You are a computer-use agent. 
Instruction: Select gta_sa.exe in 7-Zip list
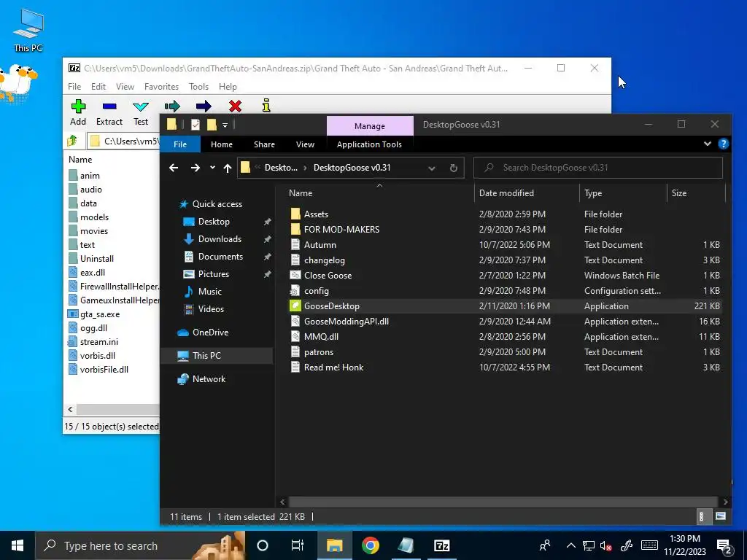pos(99,314)
